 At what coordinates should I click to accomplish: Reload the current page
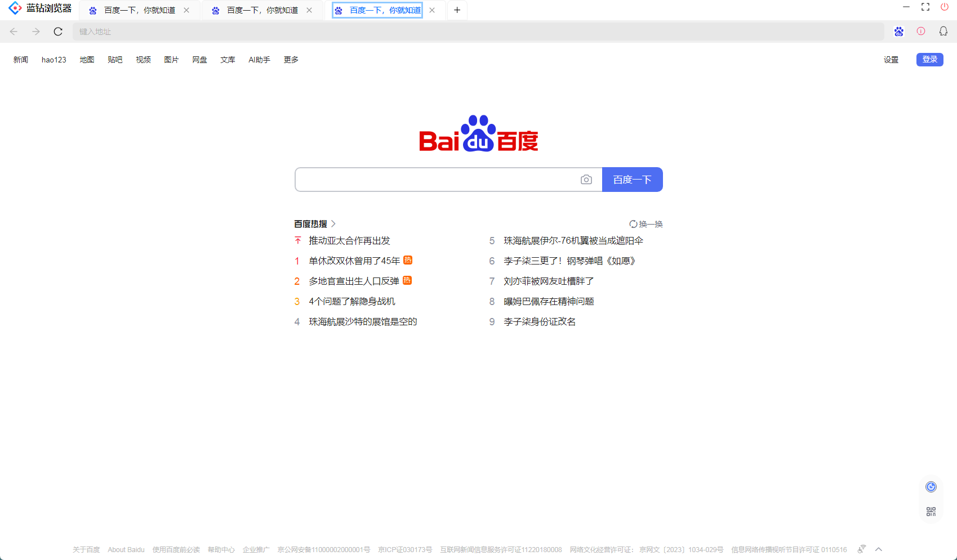[x=58, y=32]
